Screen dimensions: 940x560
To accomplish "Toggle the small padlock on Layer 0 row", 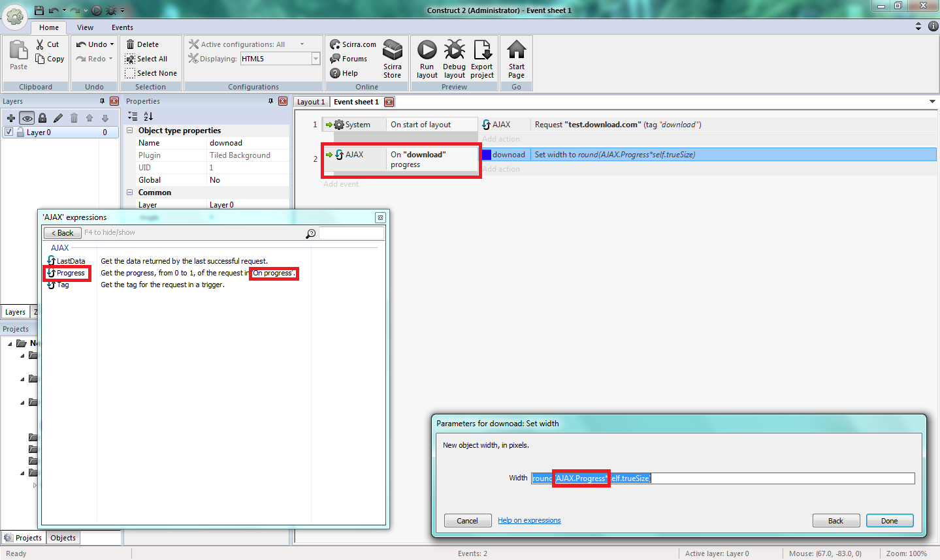I will point(22,132).
